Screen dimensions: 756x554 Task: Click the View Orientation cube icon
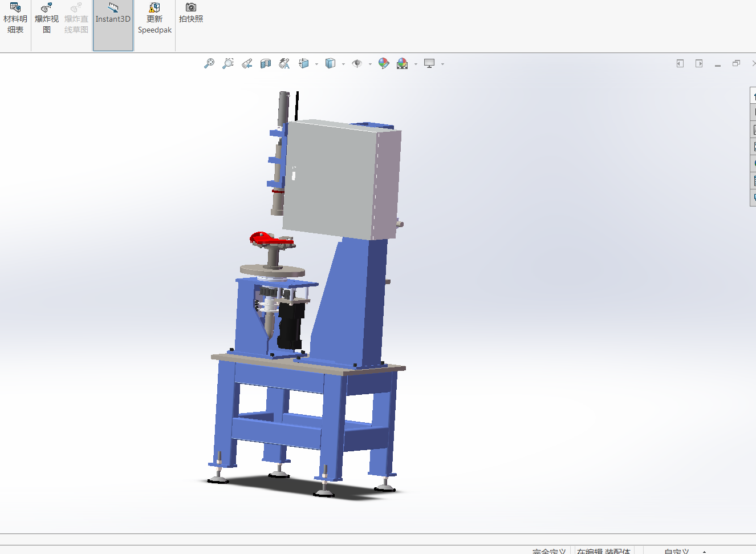304,63
